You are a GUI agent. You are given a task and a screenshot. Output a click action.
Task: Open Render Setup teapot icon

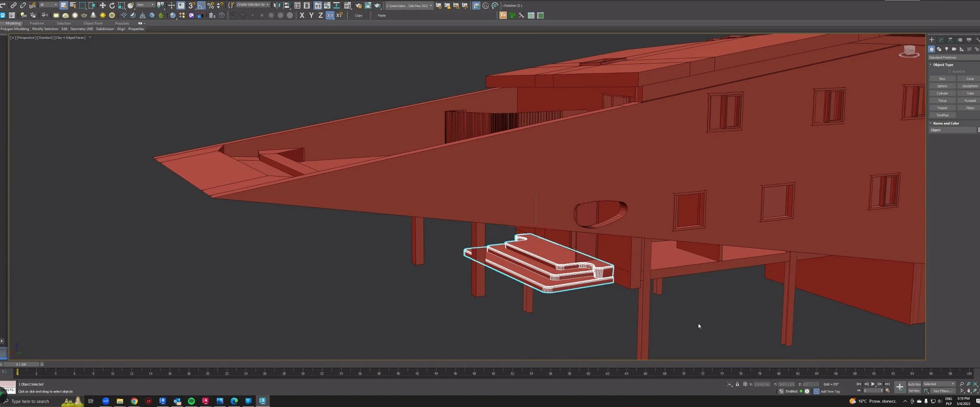[x=359, y=5]
